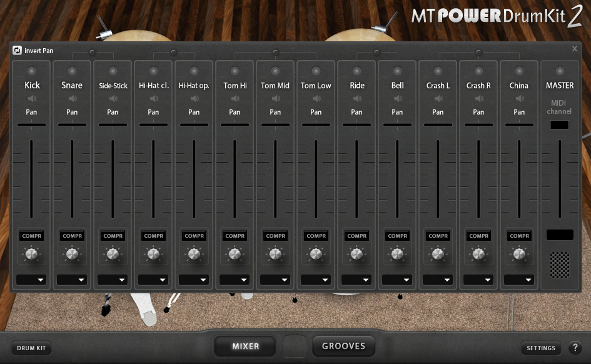Image resolution: width=591 pixels, height=364 pixels.
Task: Switch to the GROOVES tab
Action: click(x=344, y=346)
